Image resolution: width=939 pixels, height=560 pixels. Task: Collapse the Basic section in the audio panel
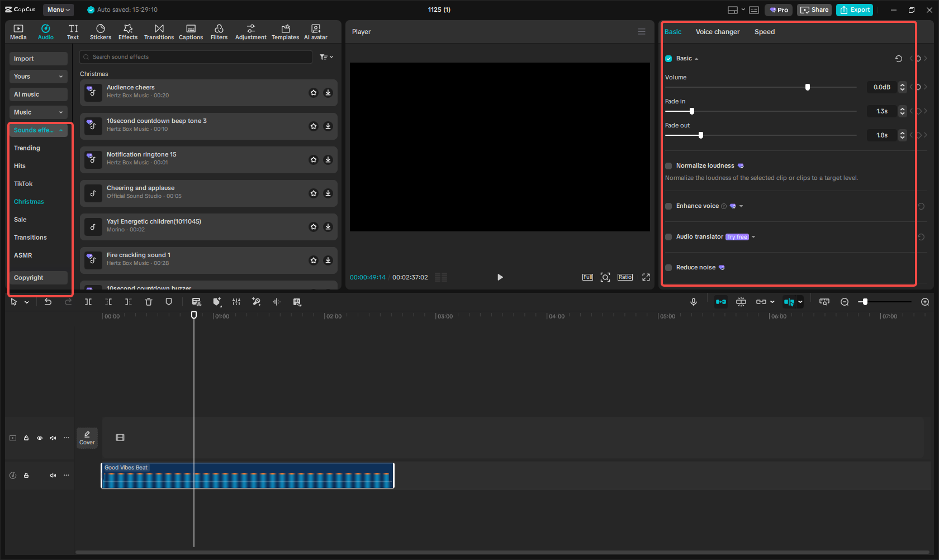coord(696,58)
